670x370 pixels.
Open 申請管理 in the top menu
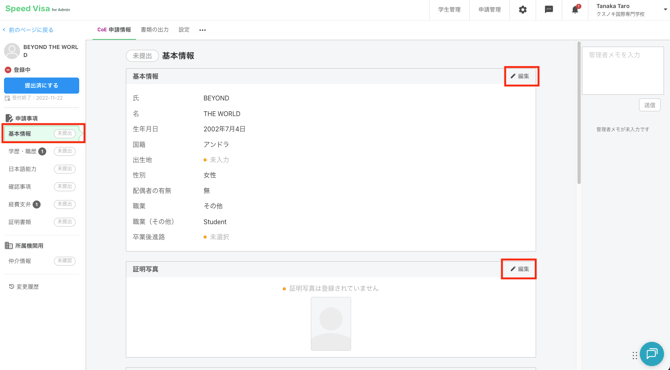tap(489, 10)
